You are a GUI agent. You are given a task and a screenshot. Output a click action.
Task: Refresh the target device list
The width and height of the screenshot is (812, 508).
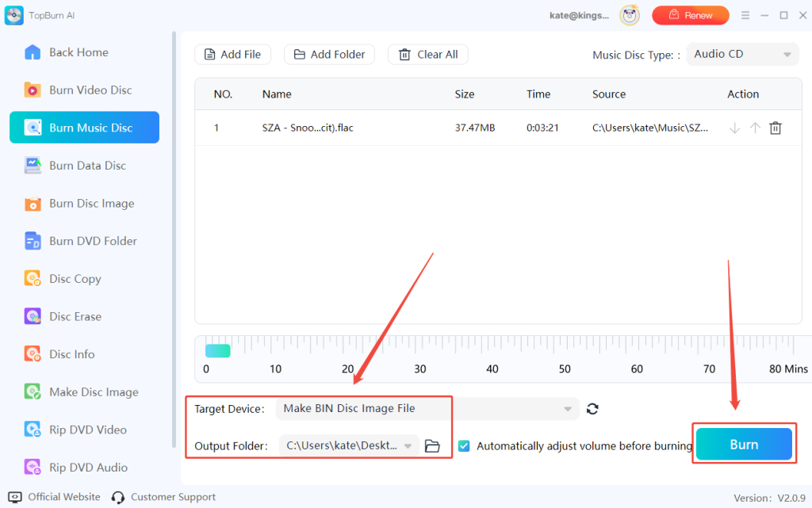(592, 409)
